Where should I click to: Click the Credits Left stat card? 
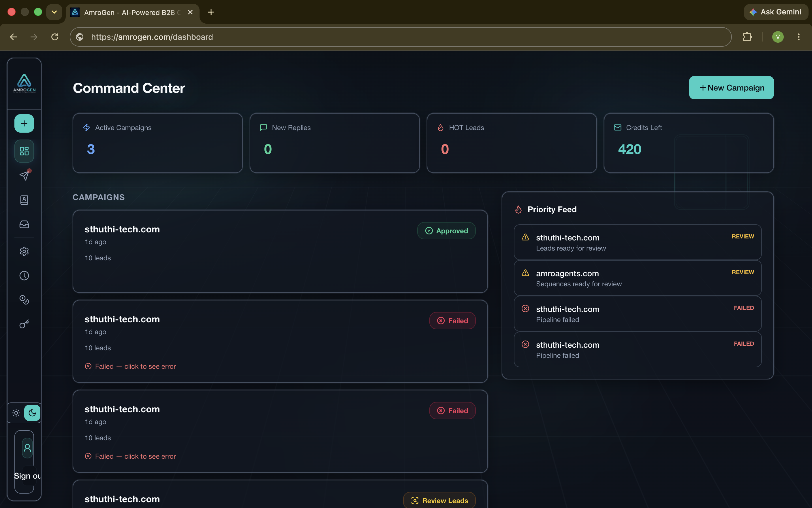689,143
